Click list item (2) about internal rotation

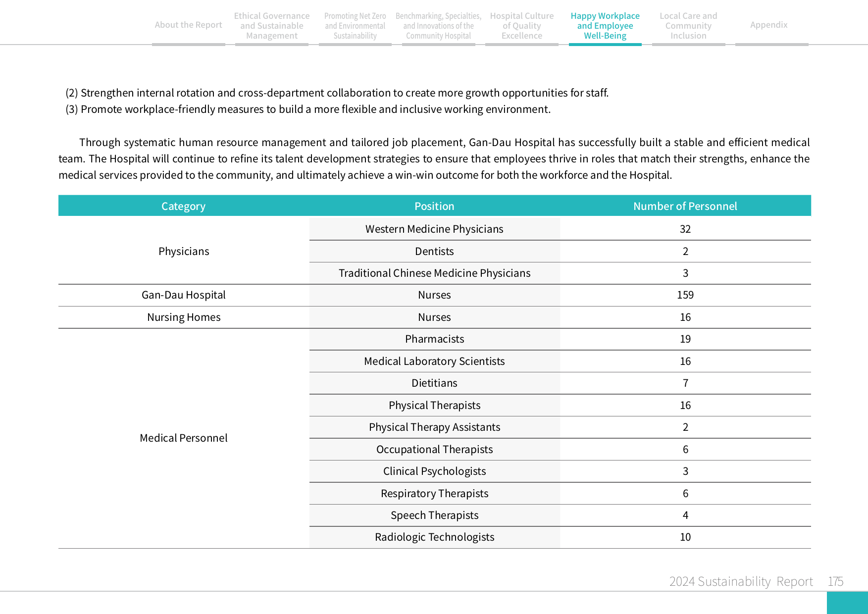(337, 93)
